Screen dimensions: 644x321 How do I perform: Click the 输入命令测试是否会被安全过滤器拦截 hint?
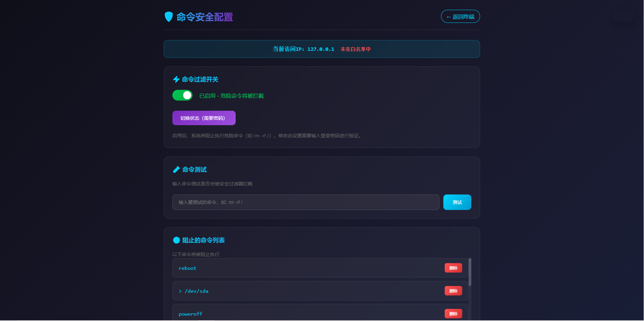(212, 184)
